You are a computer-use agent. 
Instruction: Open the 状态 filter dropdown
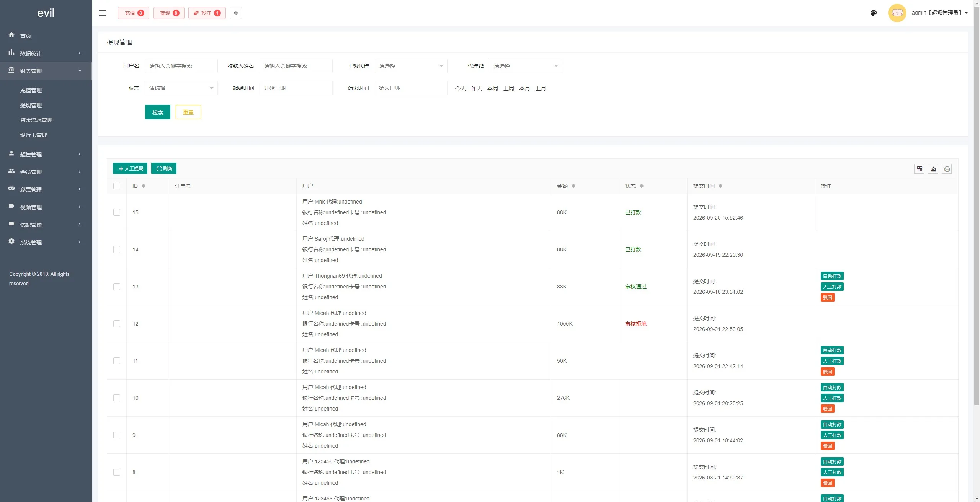(181, 88)
